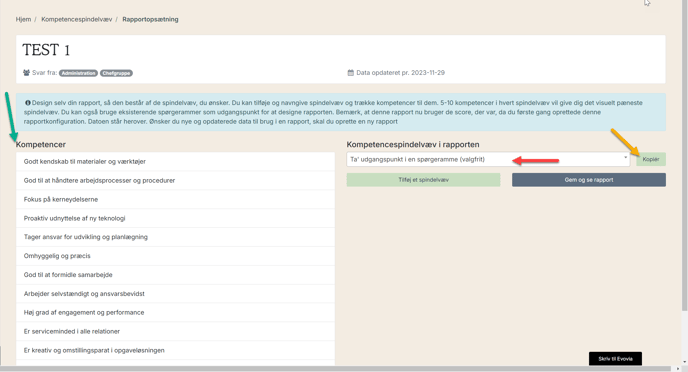The width and height of the screenshot is (688, 372).
Task: Click Tilføj et spindelvæv button
Action: [x=423, y=180]
